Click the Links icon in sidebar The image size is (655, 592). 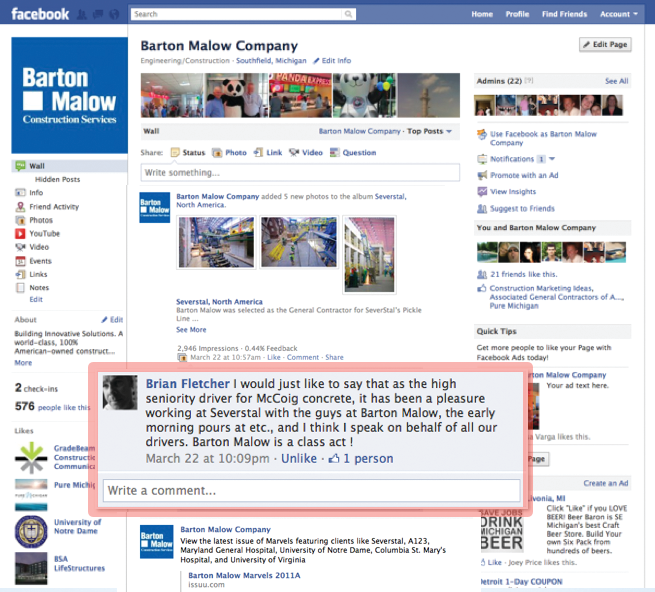(x=20, y=274)
